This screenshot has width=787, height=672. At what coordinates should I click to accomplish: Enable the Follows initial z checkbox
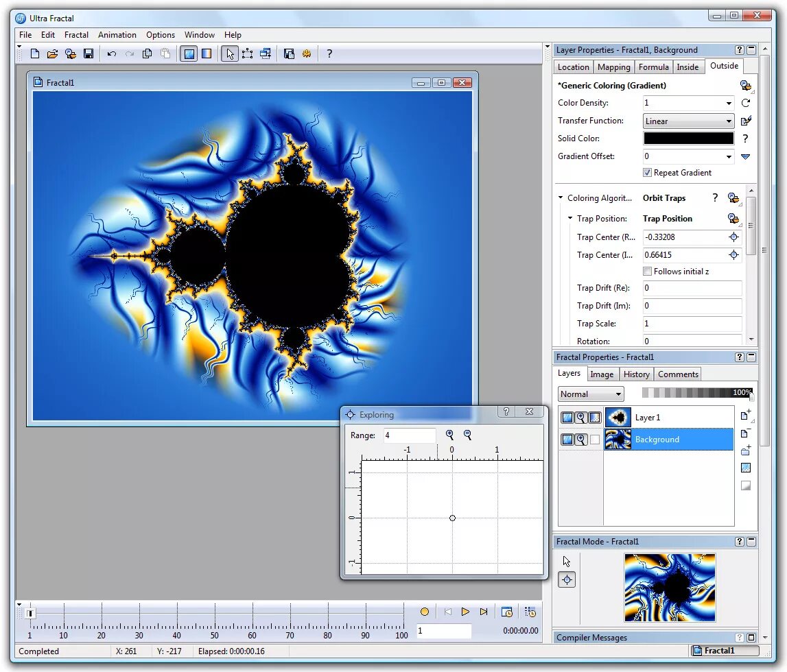[x=648, y=272]
